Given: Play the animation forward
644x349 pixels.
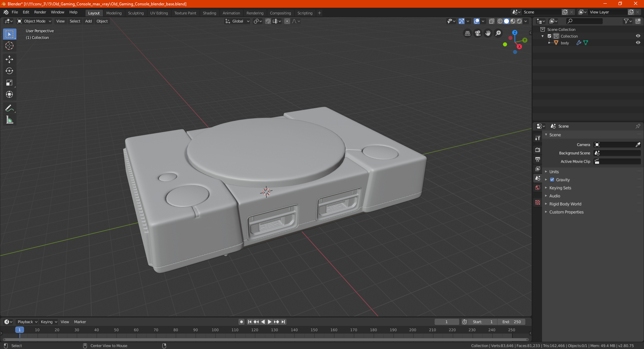Looking at the screenshot, I should (270, 322).
